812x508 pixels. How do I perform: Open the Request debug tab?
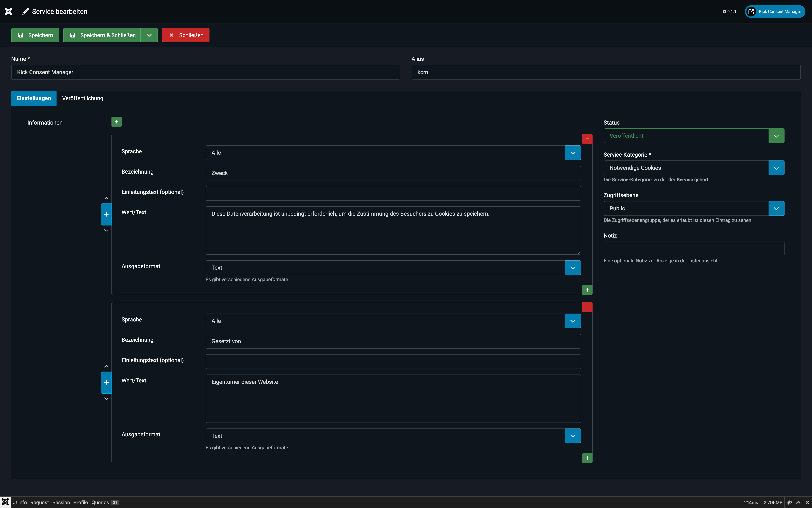(x=39, y=502)
